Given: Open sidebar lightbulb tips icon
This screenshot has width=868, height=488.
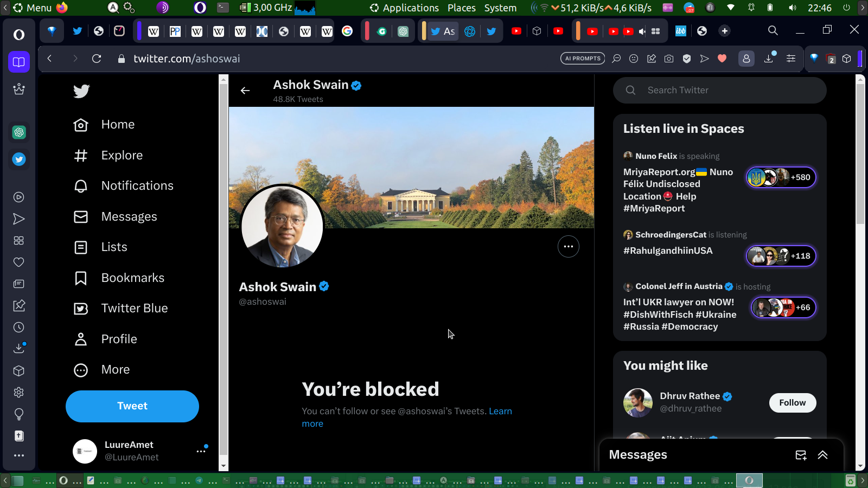Looking at the screenshot, I should [19, 414].
